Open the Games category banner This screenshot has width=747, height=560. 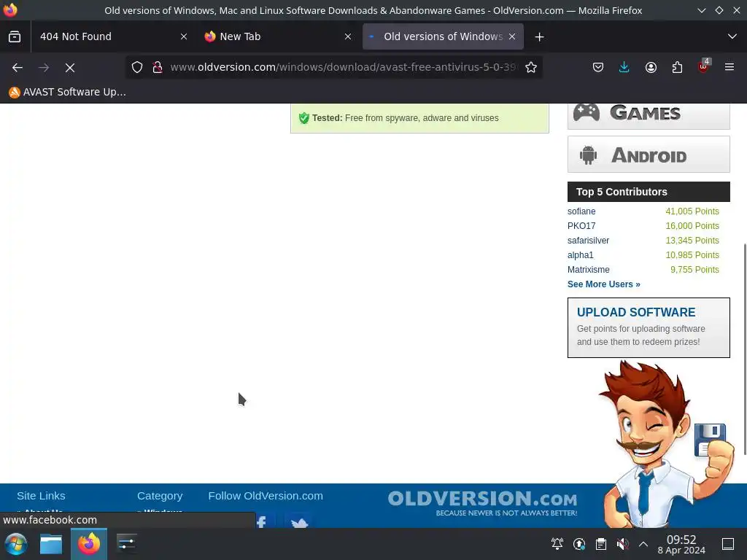pyautogui.click(x=649, y=116)
